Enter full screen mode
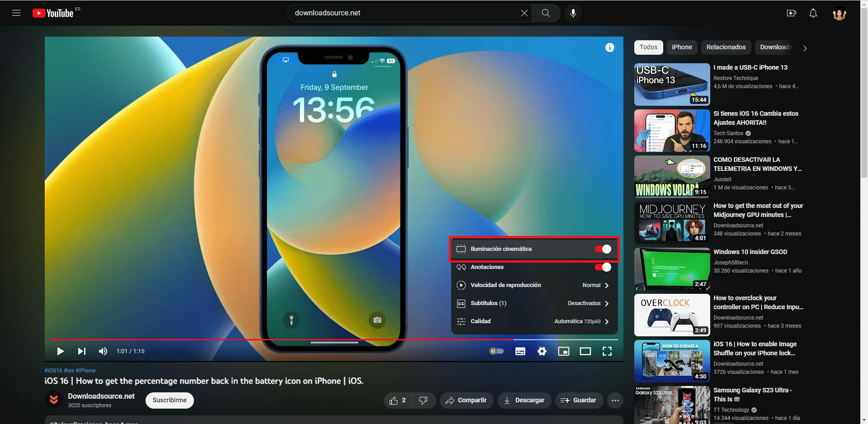This screenshot has width=868, height=424. click(x=607, y=351)
